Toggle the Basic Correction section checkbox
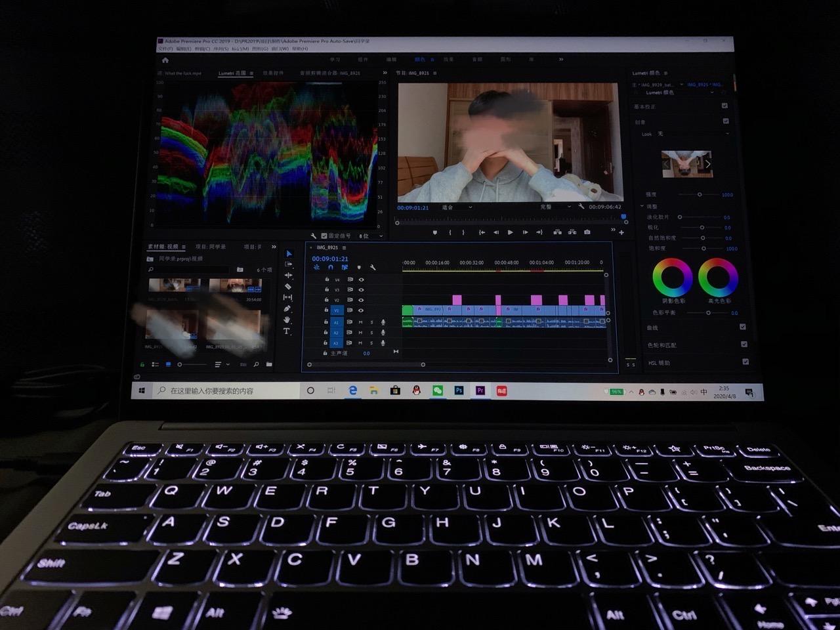Viewport: 840px width, 630px height. tap(724, 106)
